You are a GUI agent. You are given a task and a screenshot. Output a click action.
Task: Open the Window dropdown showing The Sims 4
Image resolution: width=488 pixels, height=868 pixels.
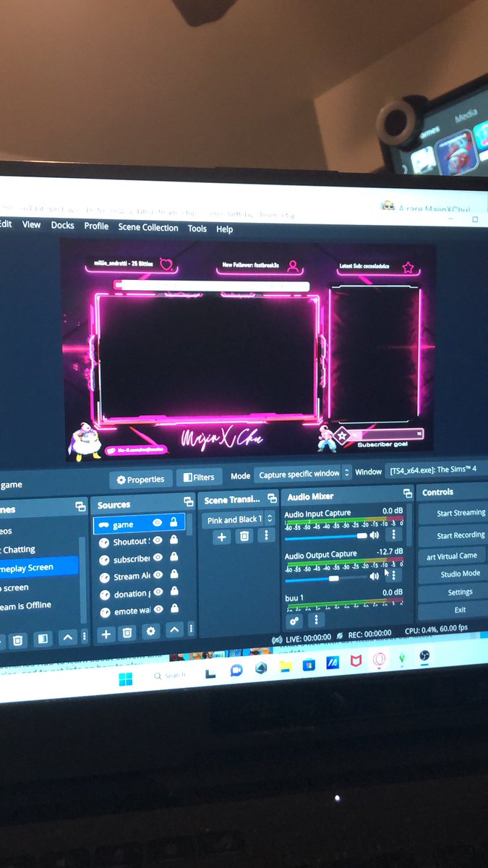click(x=437, y=470)
